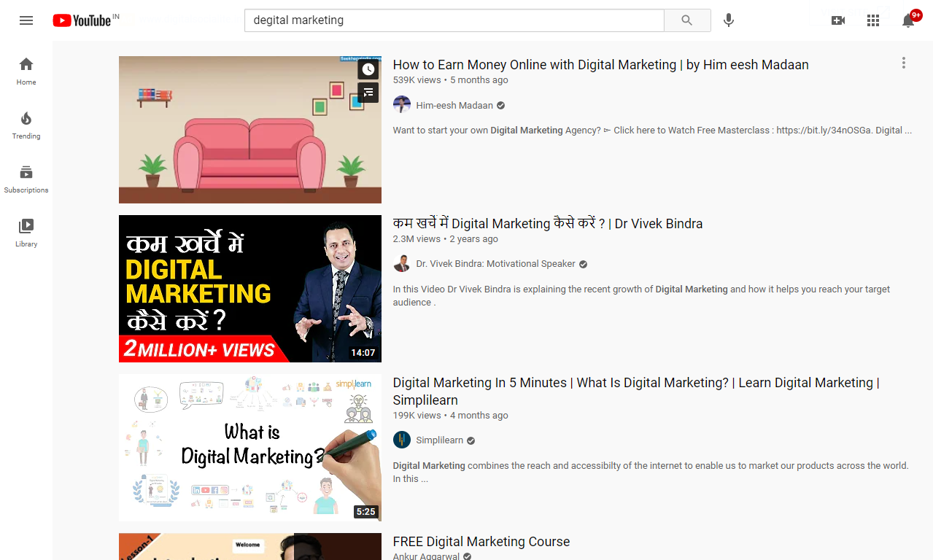
Task: Open the create video camera icon
Action: 838,20
